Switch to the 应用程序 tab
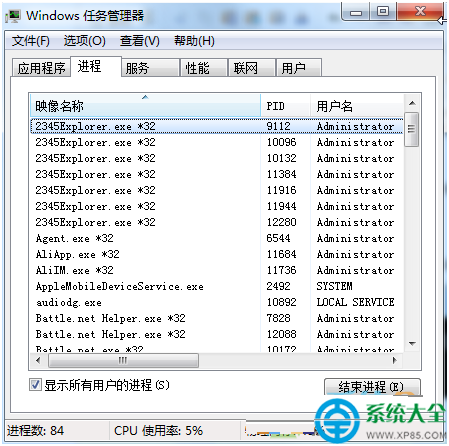Viewport: 449px width, 446px height. pos(41,68)
